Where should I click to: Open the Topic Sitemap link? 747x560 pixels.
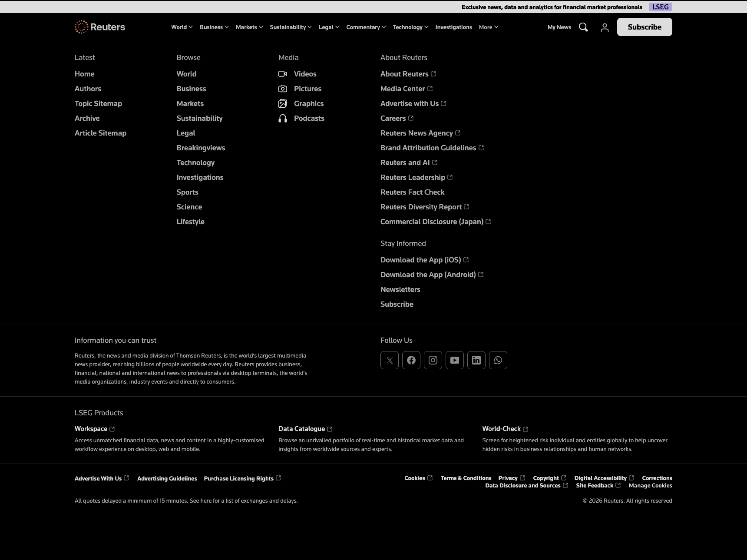(98, 103)
